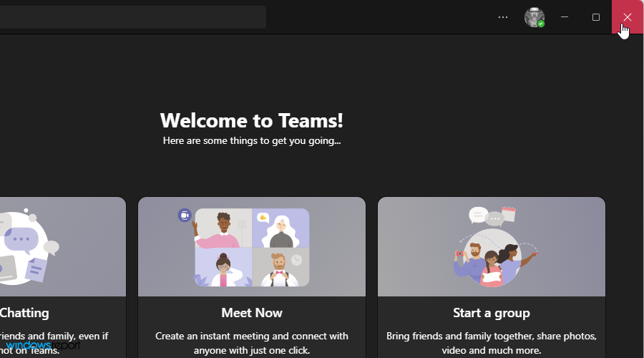Close the Teams window with the X button
The width and height of the screenshot is (644, 358).
point(628,17)
